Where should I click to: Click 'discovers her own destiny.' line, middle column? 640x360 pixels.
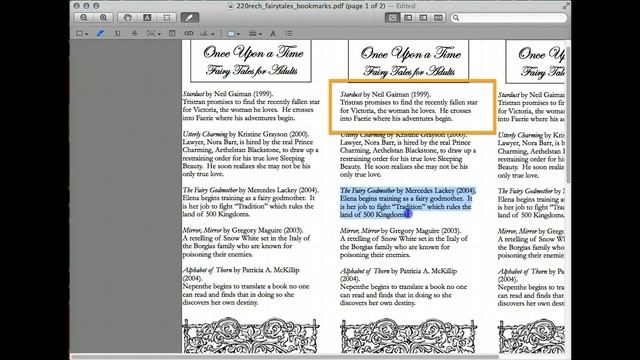pyautogui.click(x=378, y=303)
